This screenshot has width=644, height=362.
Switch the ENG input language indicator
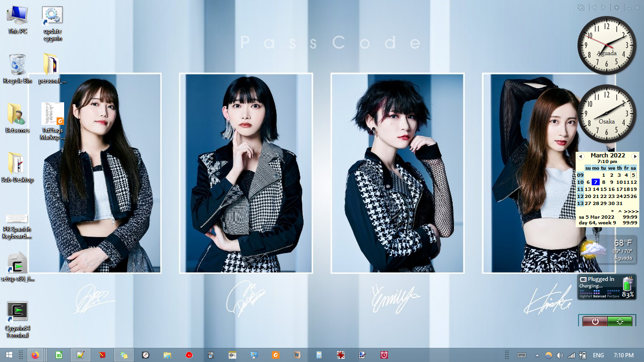pyautogui.click(x=598, y=355)
